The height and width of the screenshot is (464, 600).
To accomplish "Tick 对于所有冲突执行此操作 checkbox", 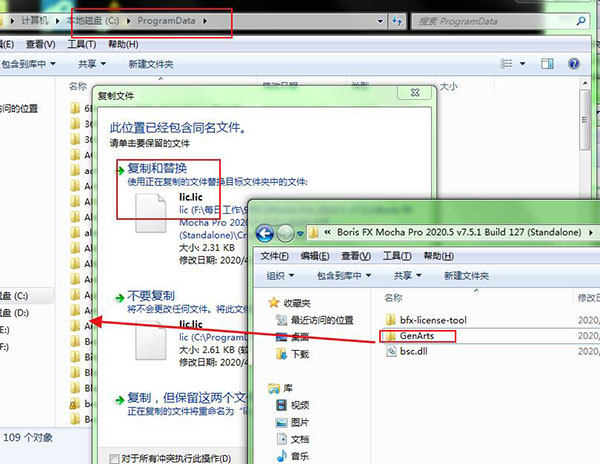I will [114, 458].
